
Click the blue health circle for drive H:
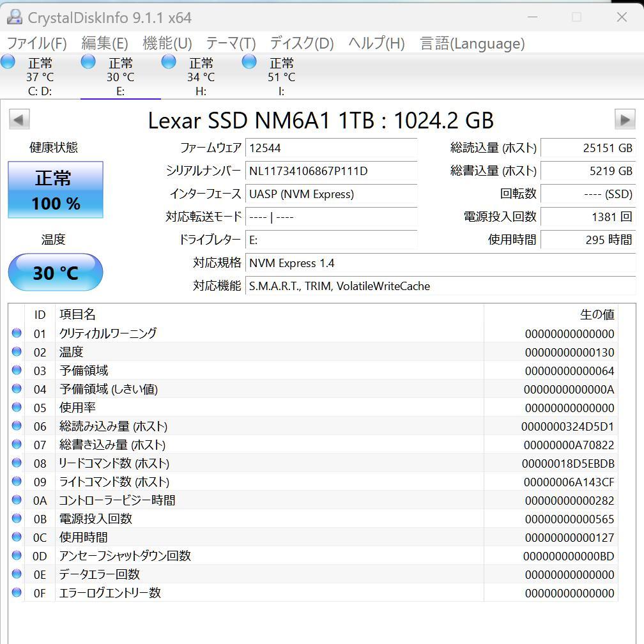click(x=168, y=61)
